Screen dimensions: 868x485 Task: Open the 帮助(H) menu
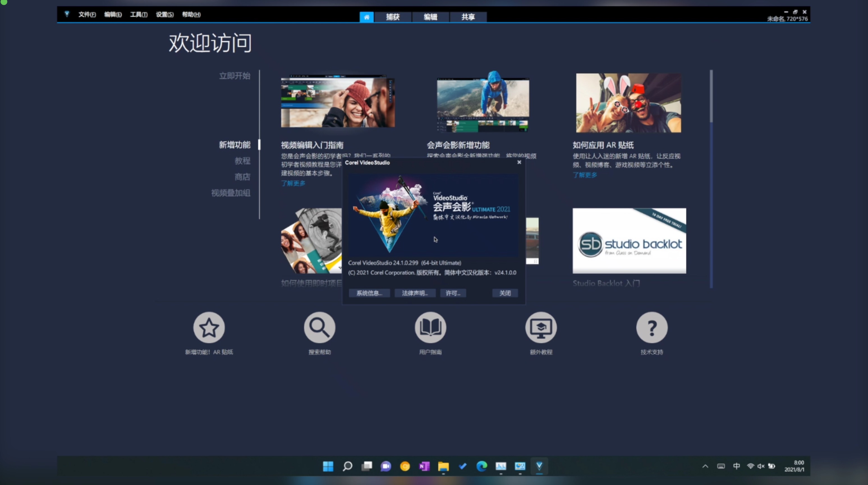pyautogui.click(x=191, y=15)
